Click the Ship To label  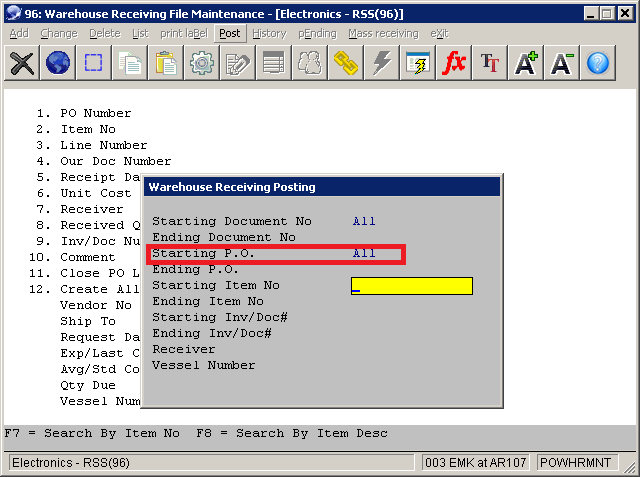(88, 321)
